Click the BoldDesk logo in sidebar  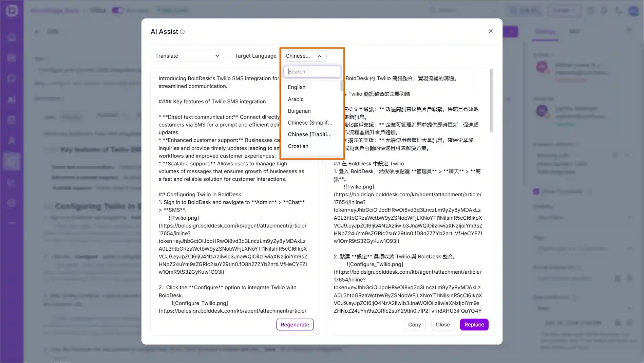(12, 11)
